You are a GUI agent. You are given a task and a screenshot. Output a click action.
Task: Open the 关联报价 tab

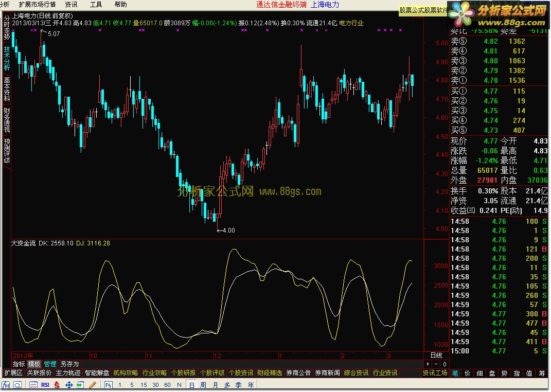coord(39,373)
